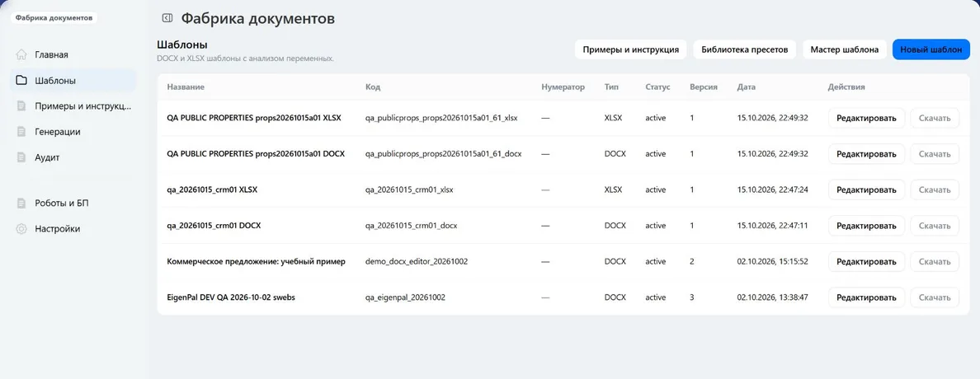The image size is (980, 379).
Task: Collapse sidebar with the panel toggle icon
Action: coord(167,18)
